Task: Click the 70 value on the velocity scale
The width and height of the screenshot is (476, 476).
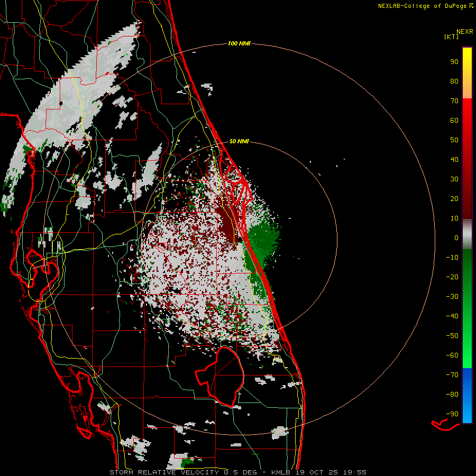Action: coord(454,101)
